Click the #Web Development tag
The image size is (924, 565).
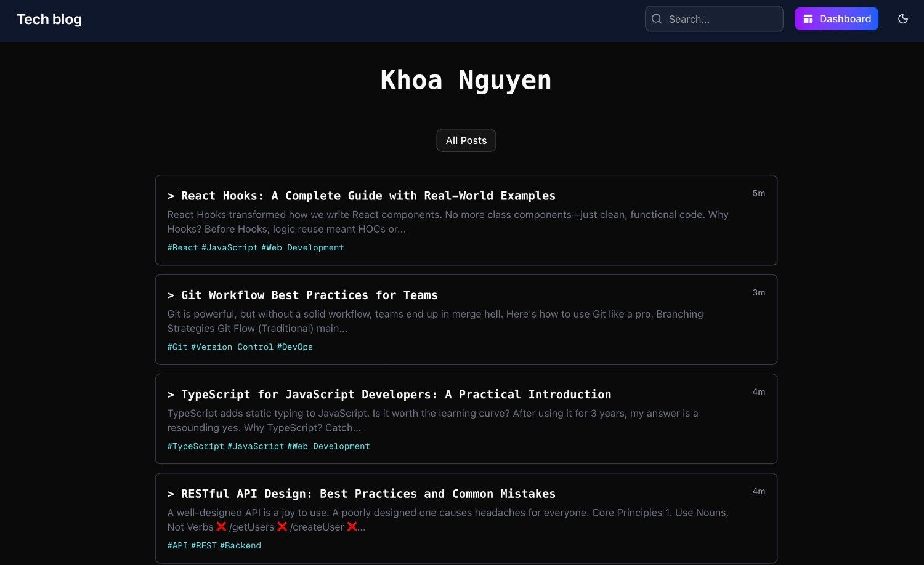click(303, 247)
